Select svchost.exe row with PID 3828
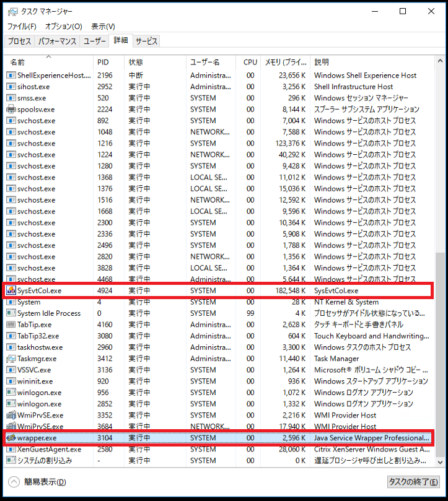This screenshot has height=501, width=448. point(219,268)
